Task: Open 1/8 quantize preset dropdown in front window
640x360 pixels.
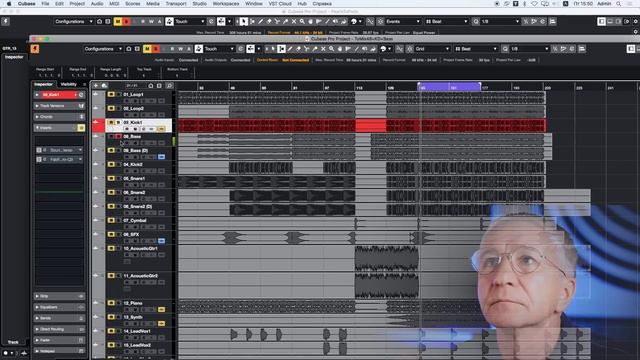Action: tap(529, 49)
